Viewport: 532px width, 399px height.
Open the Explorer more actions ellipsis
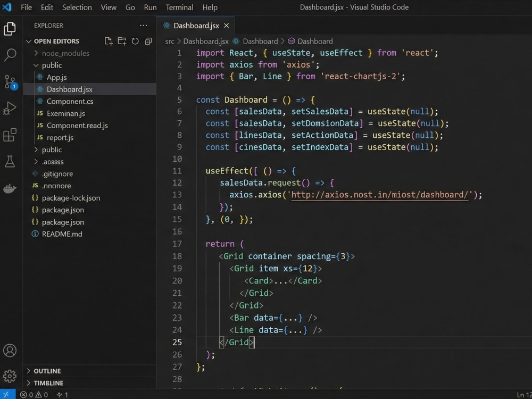pyautogui.click(x=144, y=26)
